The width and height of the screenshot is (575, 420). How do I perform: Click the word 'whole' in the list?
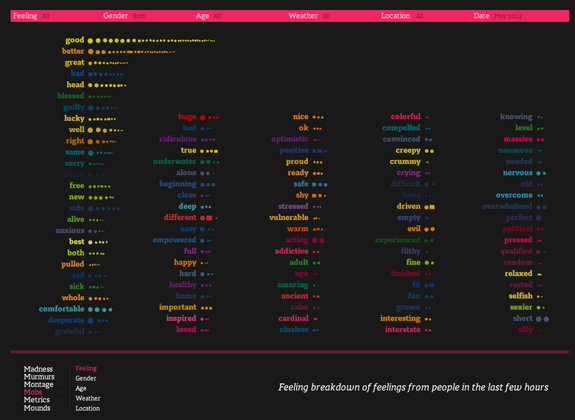tap(73, 297)
